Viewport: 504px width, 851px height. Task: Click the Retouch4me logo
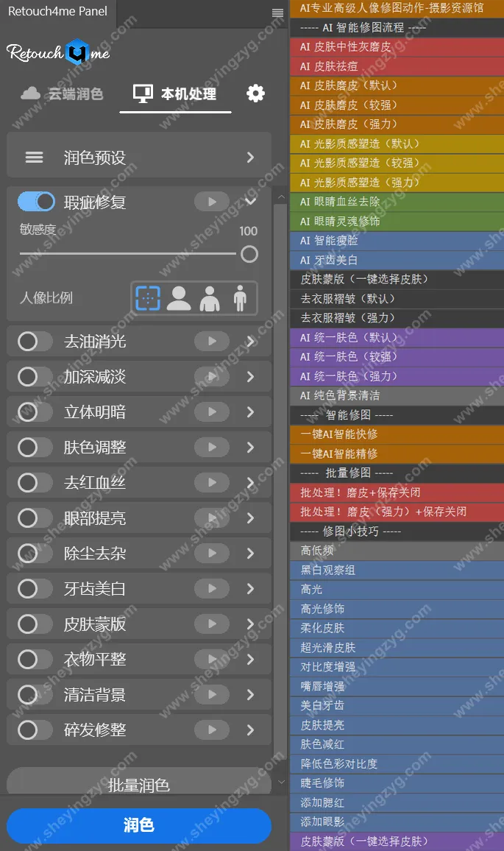coord(59,53)
